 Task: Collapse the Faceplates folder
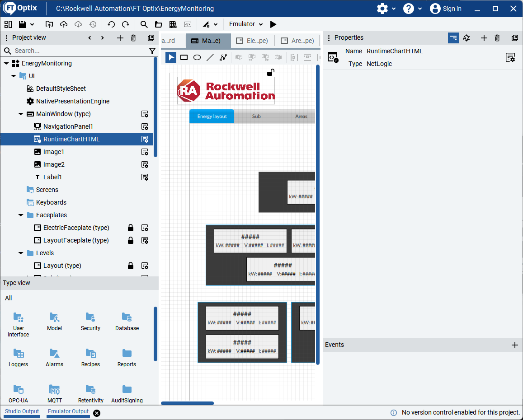[21, 215]
